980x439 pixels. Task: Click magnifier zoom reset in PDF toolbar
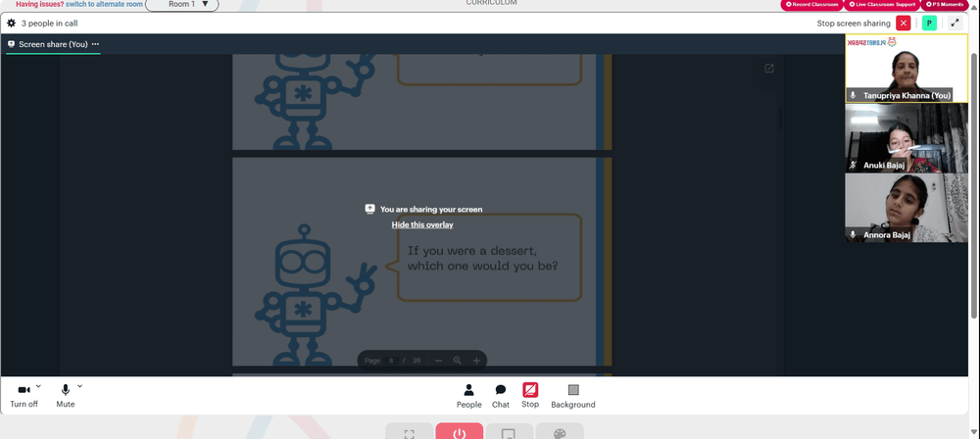pos(458,361)
